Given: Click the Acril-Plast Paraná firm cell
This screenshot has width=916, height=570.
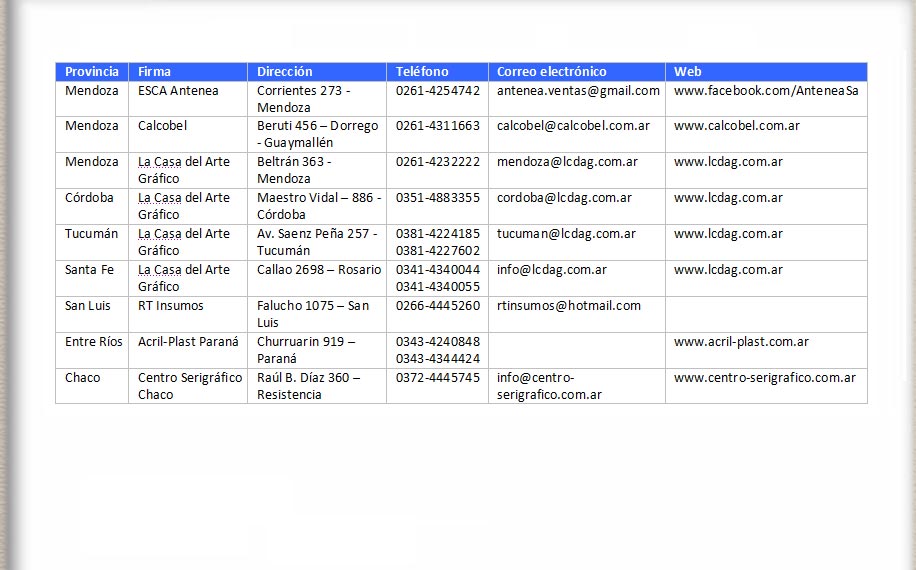Looking at the screenshot, I should [x=188, y=342].
